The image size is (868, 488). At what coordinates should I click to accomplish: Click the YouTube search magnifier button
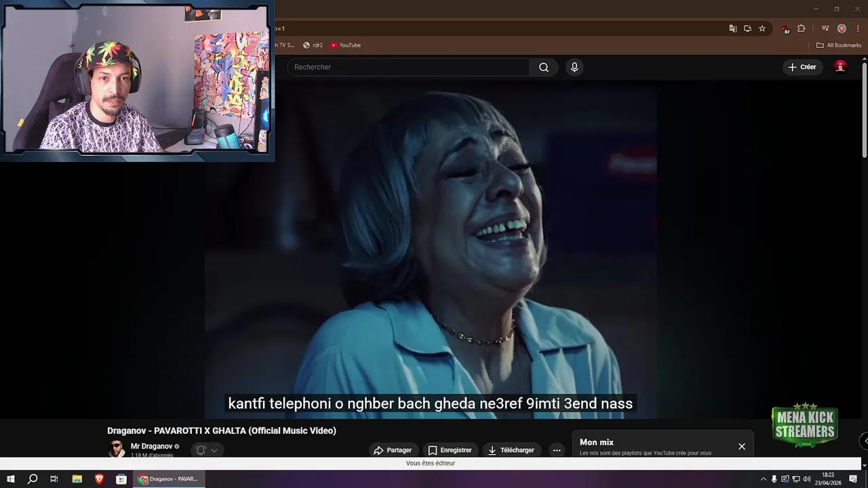tap(544, 67)
